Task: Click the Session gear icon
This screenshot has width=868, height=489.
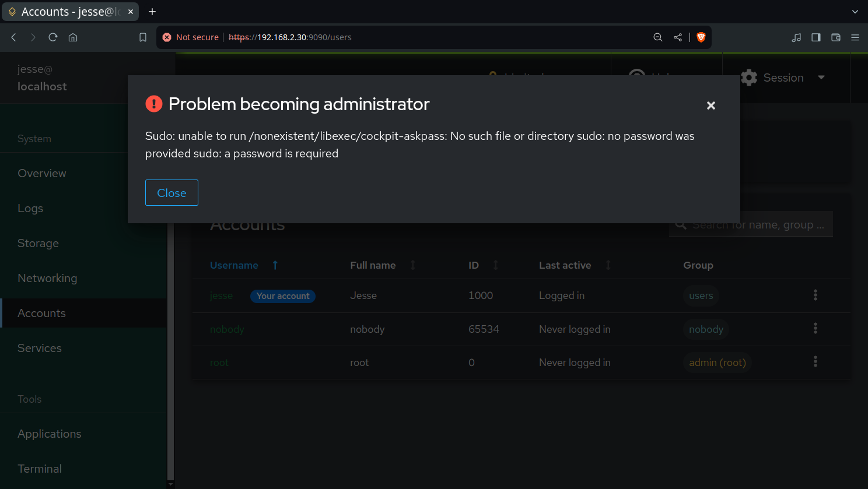Action: pos(749,78)
